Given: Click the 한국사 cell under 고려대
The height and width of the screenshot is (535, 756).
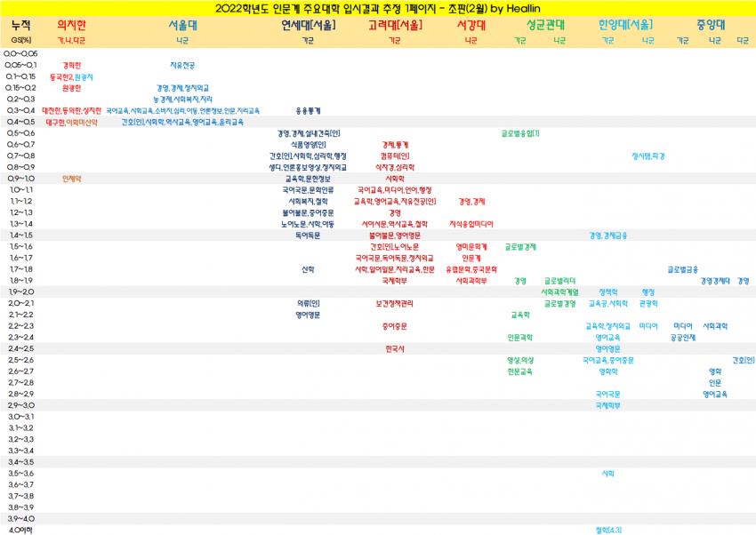Looking at the screenshot, I should (x=395, y=348).
